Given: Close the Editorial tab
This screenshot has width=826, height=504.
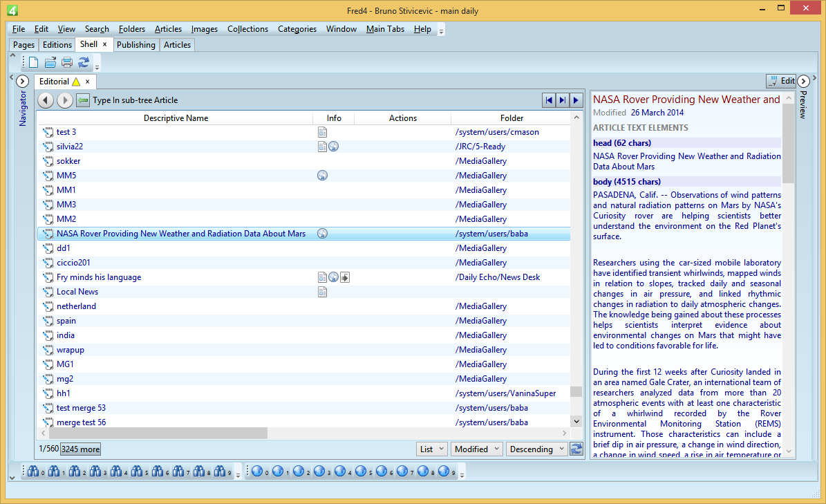Looking at the screenshot, I should [87, 82].
